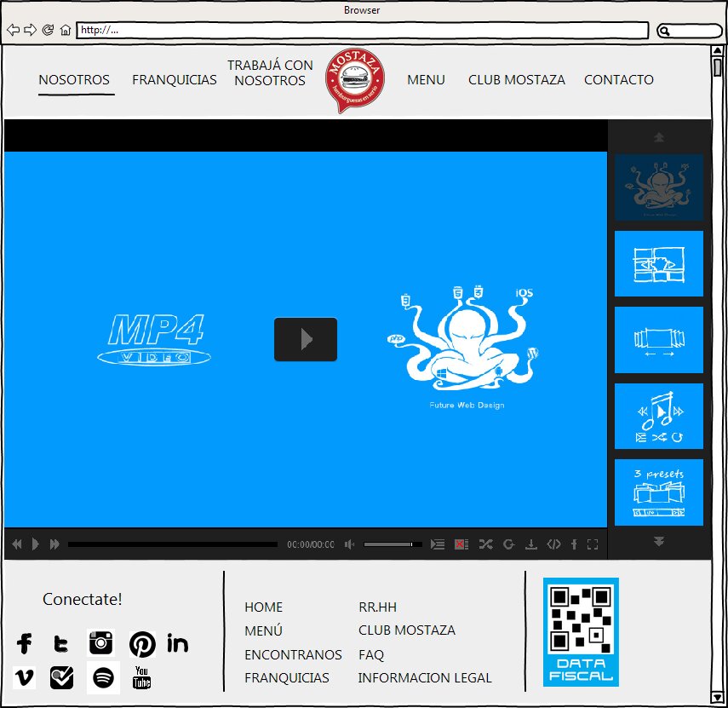Image resolution: width=728 pixels, height=708 pixels.
Task: Go to the NOSOTROS menu item
Action: (x=74, y=80)
